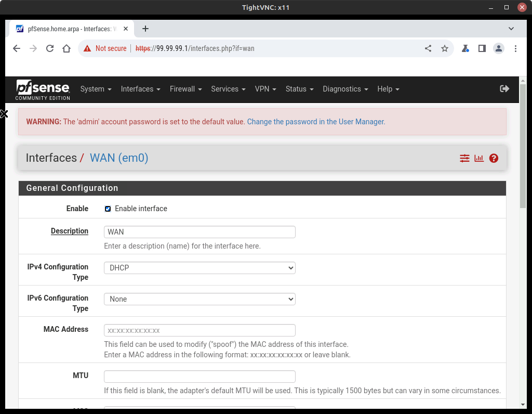Image resolution: width=532 pixels, height=414 pixels.
Task: Click the browser home icon
Action: [66, 48]
